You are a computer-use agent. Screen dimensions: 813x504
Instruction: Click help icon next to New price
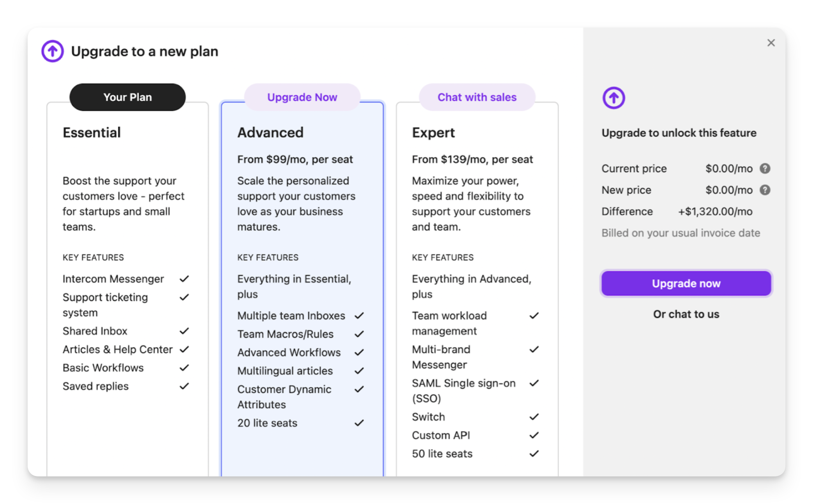(x=765, y=190)
